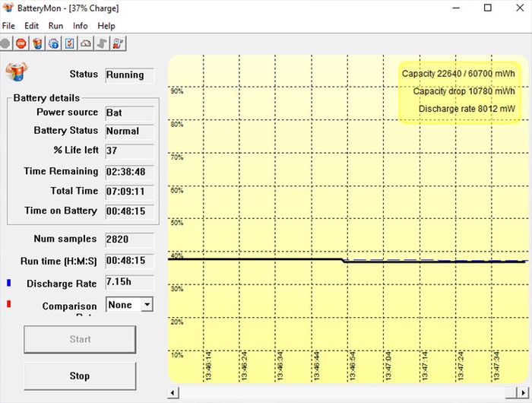Click the Battery Status field showing Normal
Image resolution: width=532 pixels, height=403 pixels.
(130, 132)
